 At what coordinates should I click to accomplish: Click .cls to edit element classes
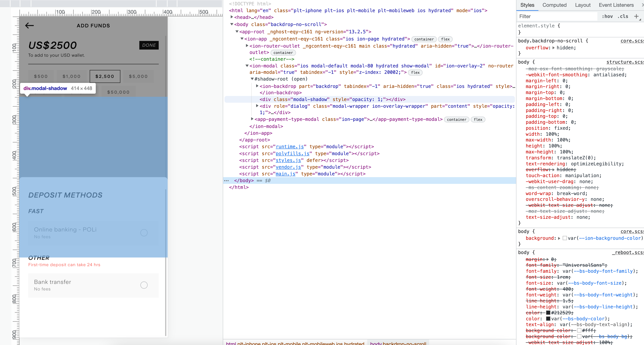coord(623,16)
